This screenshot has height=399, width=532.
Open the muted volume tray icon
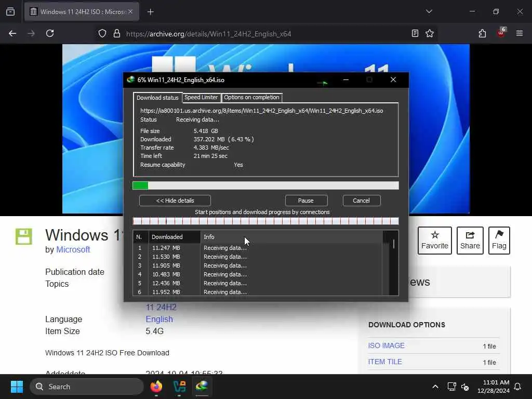point(465,387)
